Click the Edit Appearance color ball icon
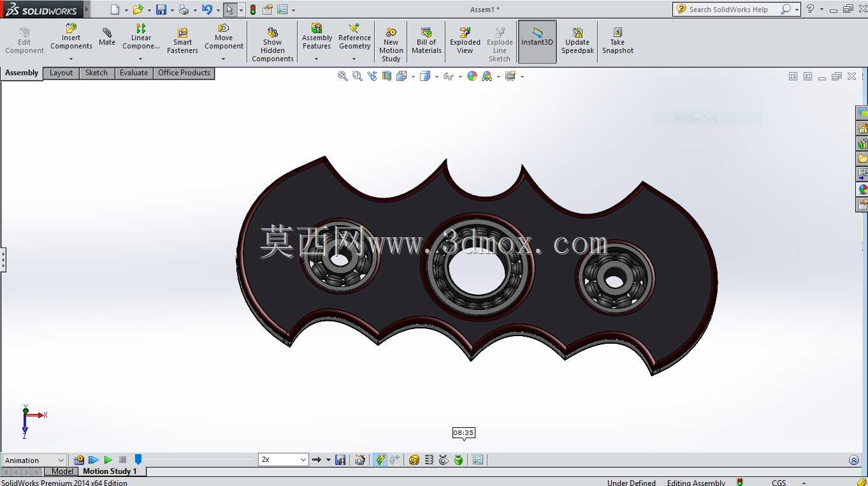The width and height of the screenshot is (868, 486). click(x=472, y=76)
